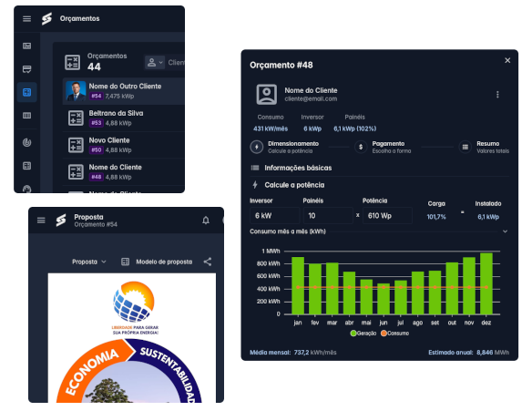Screen dimensions: 532x411
Task: Click the 6,1 kWp (102%) panels value
Action: pos(355,128)
